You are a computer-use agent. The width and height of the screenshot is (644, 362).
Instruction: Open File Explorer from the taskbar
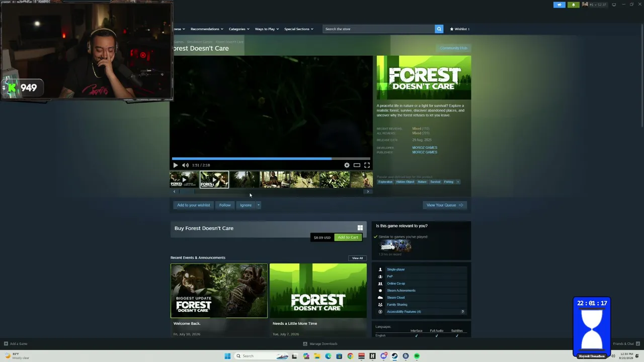pyautogui.click(x=317, y=356)
